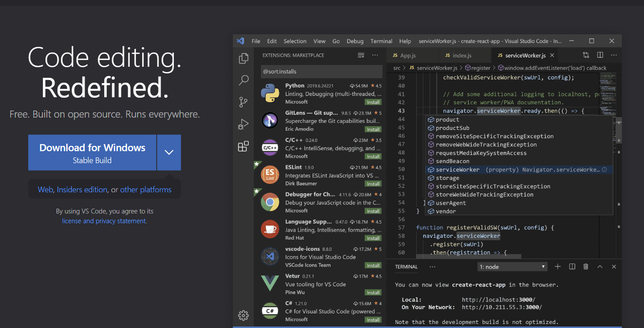Open the '1: node' terminal selector dropdown
This screenshot has width=644, height=328.
(x=512, y=267)
